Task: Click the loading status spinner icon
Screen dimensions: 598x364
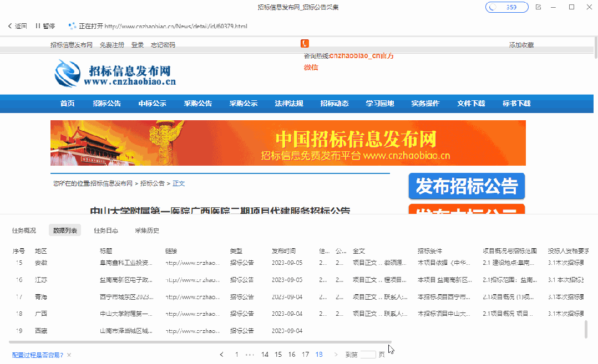Action: coord(72,25)
